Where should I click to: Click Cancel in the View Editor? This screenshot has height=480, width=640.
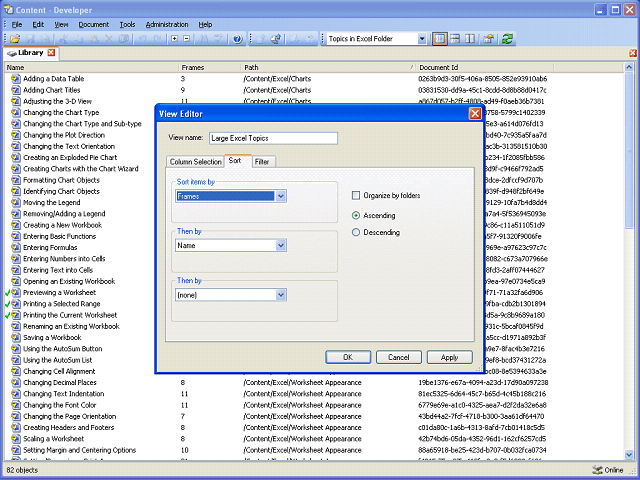tap(398, 357)
